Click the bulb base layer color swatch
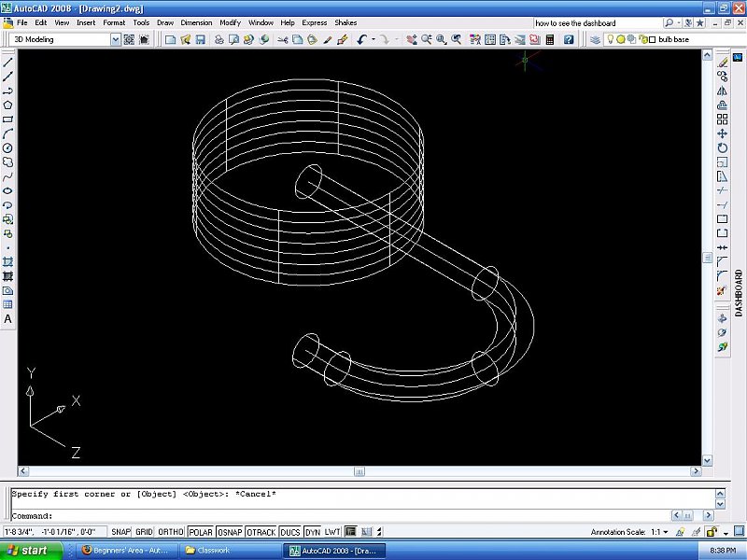 (652, 39)
